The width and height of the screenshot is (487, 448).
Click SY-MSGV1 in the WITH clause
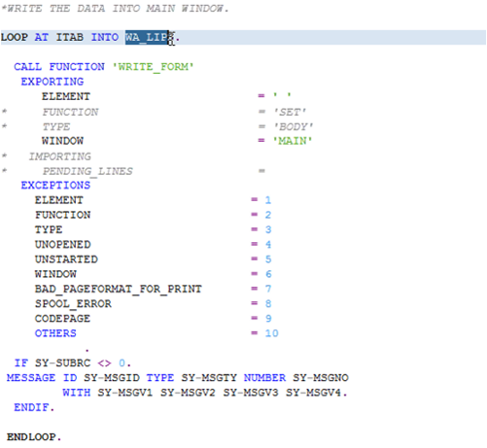click(125, 393)
